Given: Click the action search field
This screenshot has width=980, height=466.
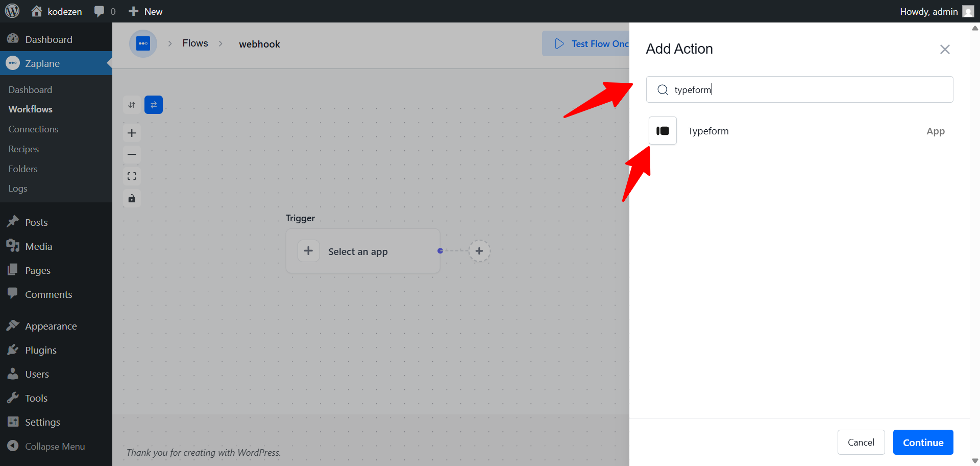Looking at the screenshot, I should click(799, 89).
